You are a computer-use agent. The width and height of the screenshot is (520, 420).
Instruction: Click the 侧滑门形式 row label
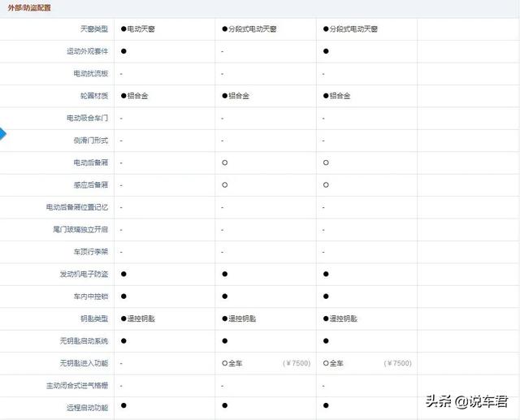90,141
